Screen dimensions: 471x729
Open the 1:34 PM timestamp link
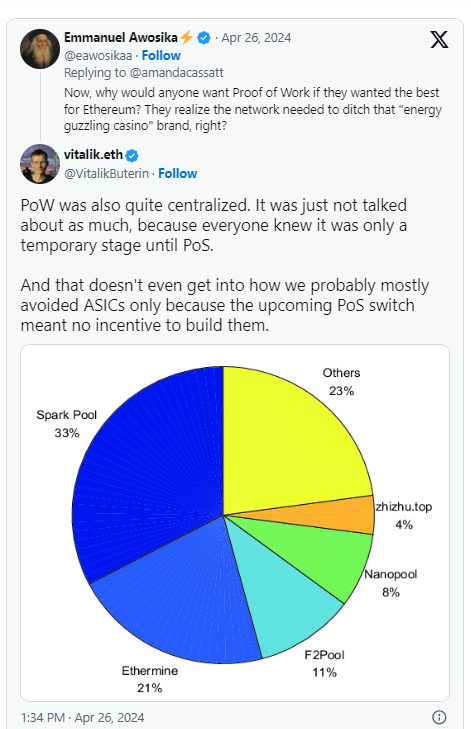[x=83, y=717]
